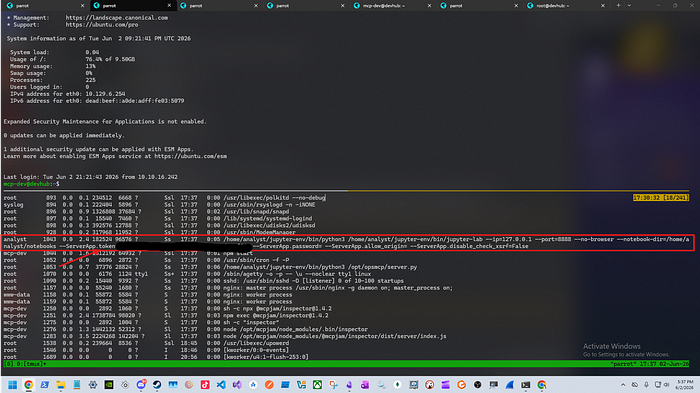
Task: Open the orange G app icon
Action: (x=462, y=385)
